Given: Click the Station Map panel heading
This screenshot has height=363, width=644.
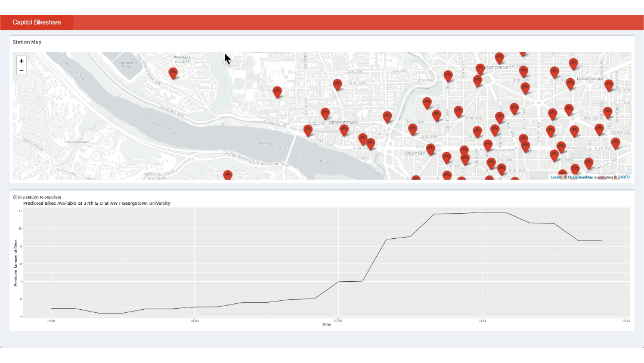Looking at the screenshot, I should click(x=27, y=42).
